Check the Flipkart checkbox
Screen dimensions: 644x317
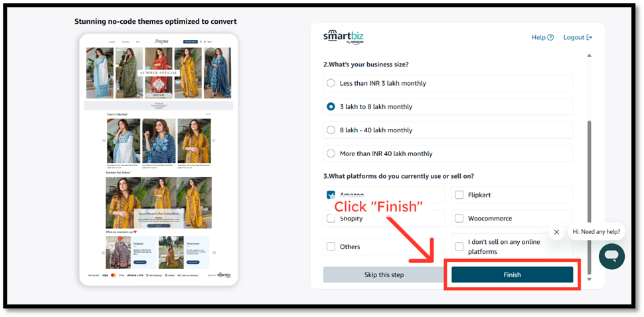[459, 195]
